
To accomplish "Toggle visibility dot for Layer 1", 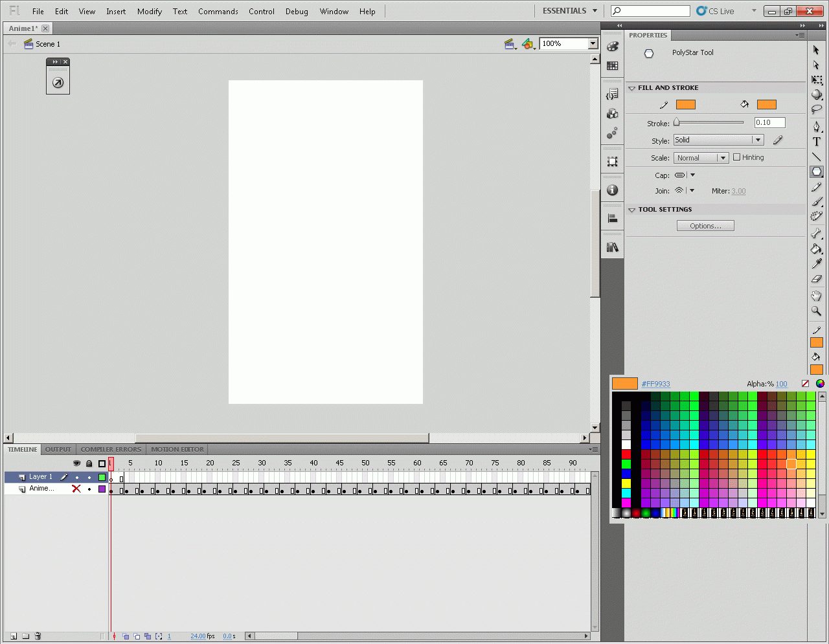I will (x=76, y=478).
